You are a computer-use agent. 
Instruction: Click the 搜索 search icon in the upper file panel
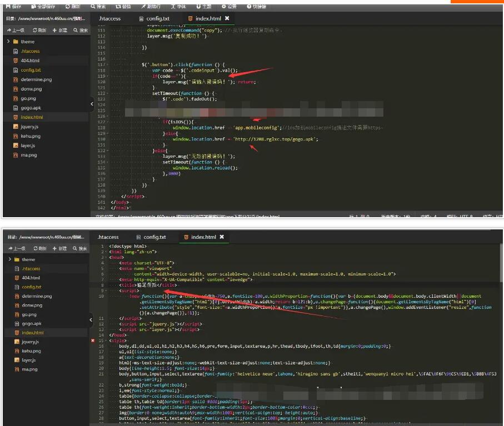pyautogui.click(x=74, y=31)
